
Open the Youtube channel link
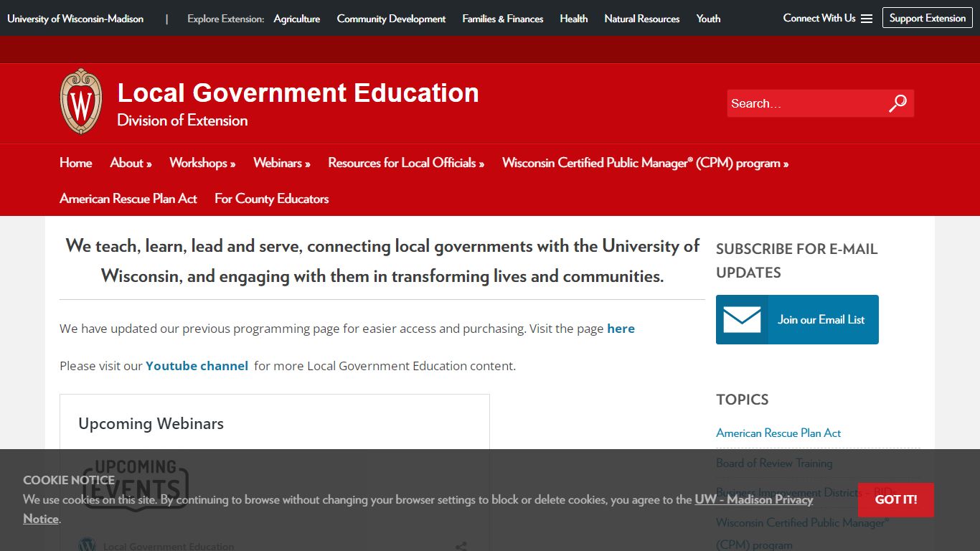197,366
